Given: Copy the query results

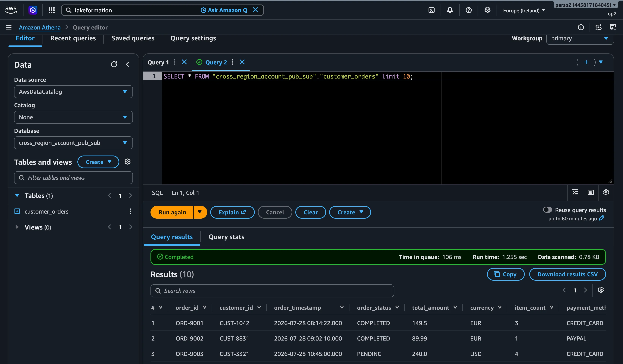Looking at the screenshot, I should point(506,274).
